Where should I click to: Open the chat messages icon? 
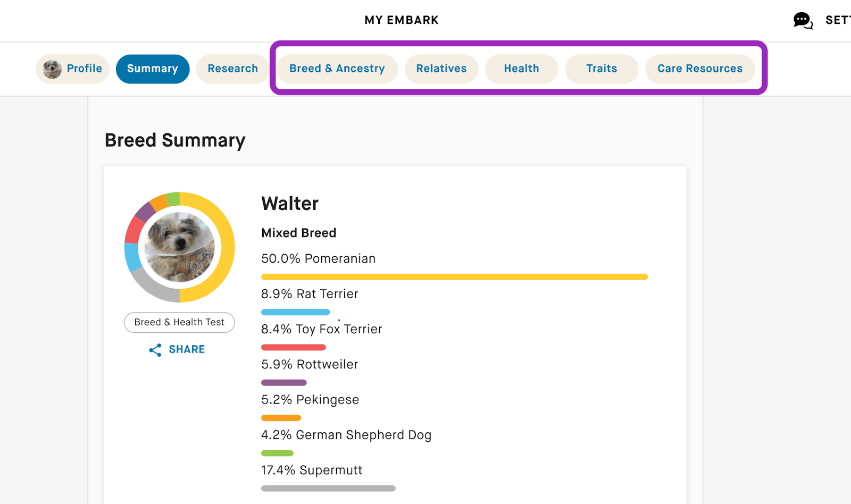click(x=802, y=21)
